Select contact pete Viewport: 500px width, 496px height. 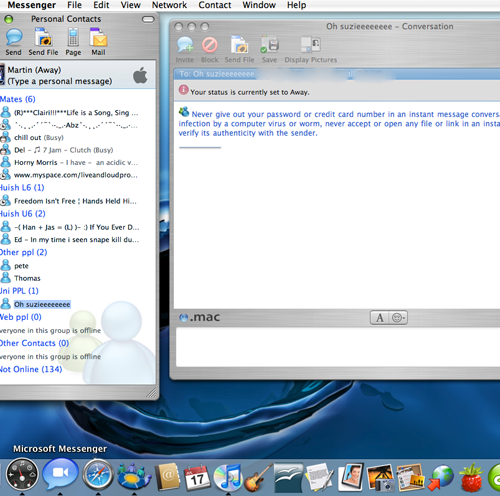(21, 266)
